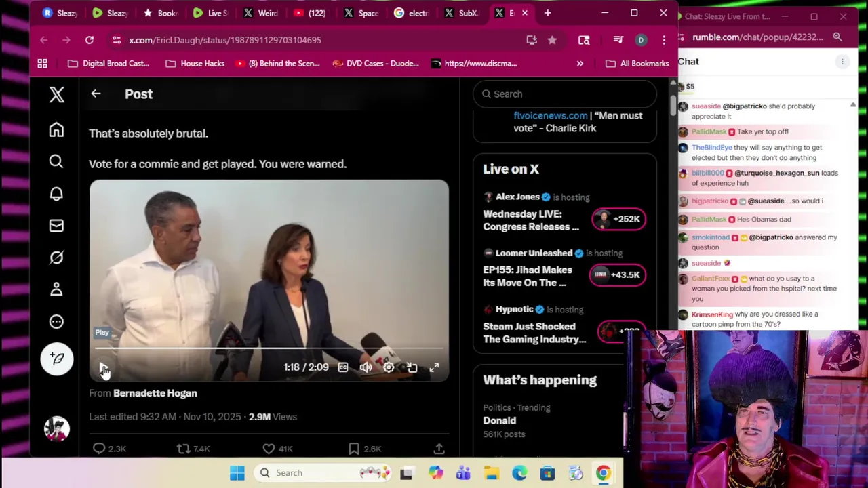Switch to the Weird X tab
Viewport: 868px width, 488px height.
pos(260,13)
